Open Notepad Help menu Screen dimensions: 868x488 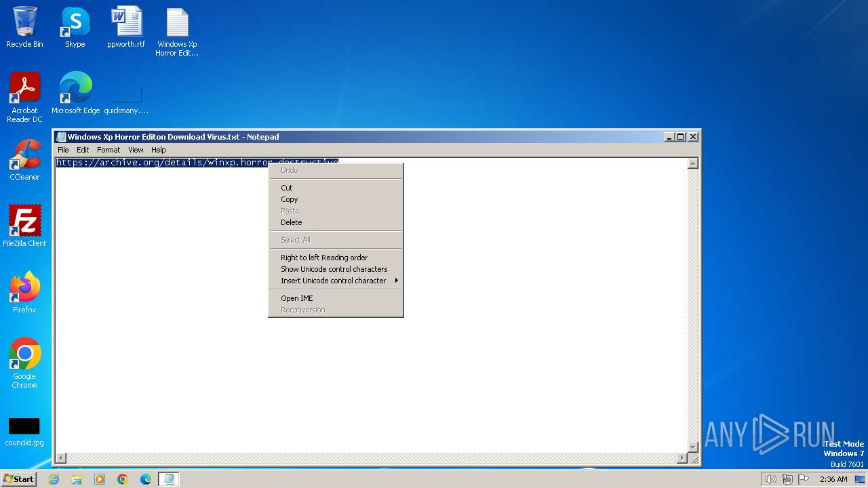point(158,150)
